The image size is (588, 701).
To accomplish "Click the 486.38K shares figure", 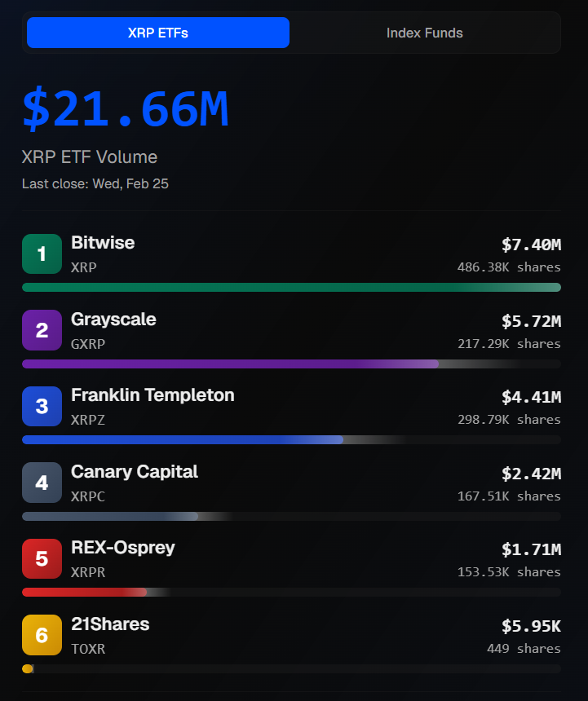I will pyautogui.click(x=509, y=267).
